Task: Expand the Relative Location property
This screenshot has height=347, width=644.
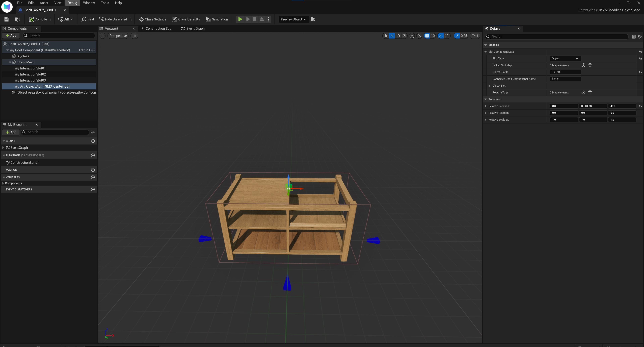Action: tap(486, 106)
